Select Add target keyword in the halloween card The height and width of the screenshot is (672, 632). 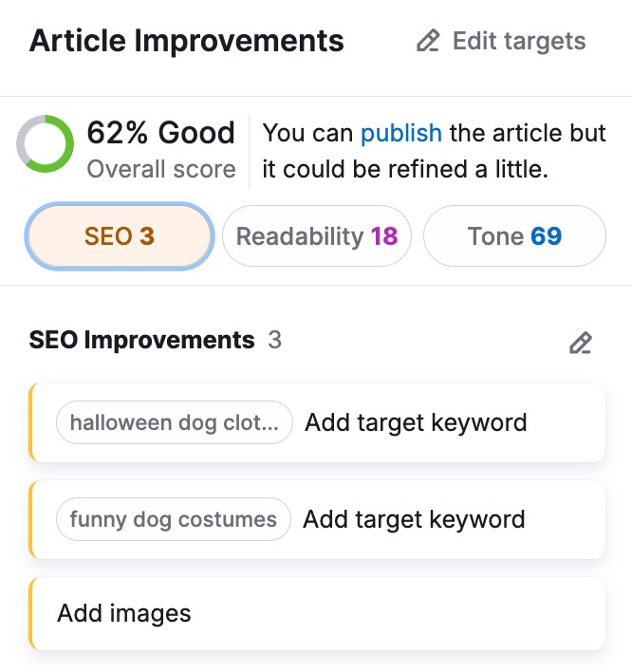416,422
